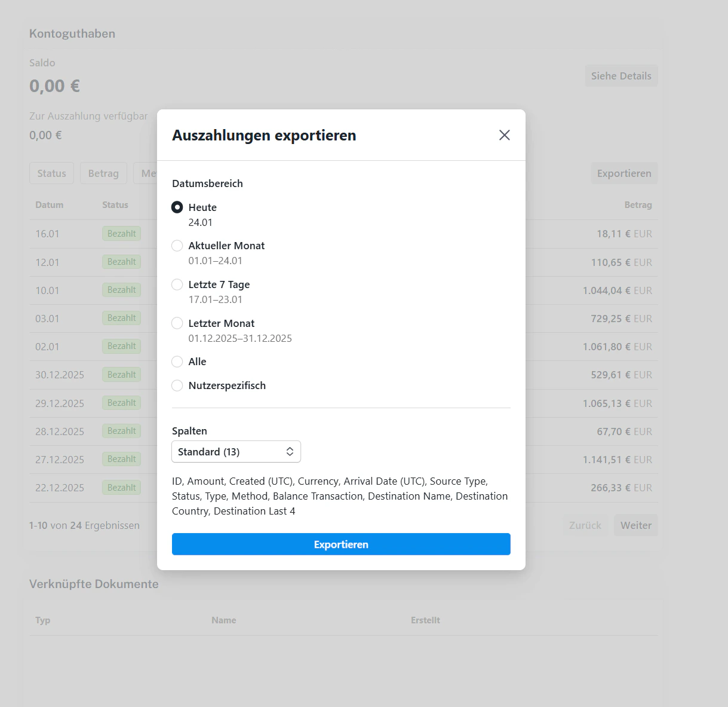
Task: Click the Betrag column header
Action: click(x=638, y=205)
